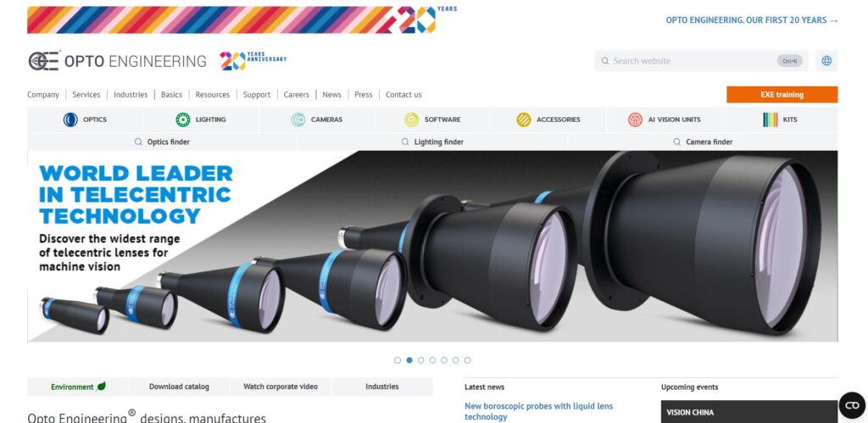
Task: Open the Camera finder tab
Action: coord(703,142)
